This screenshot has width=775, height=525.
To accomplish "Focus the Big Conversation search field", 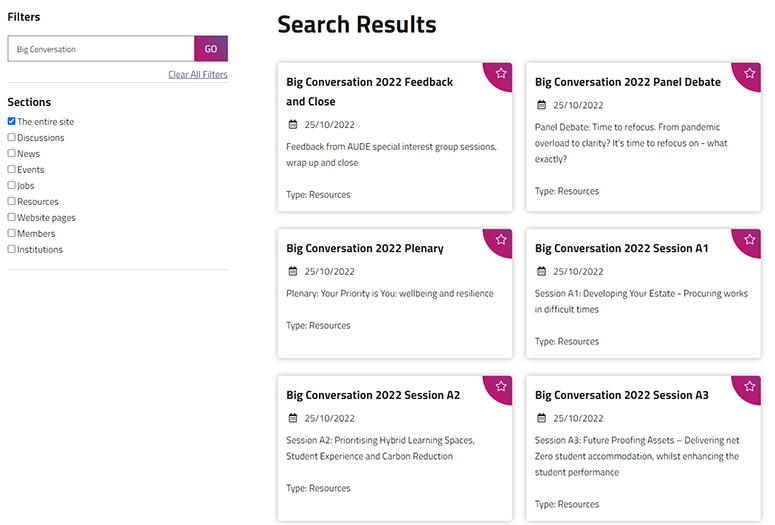I will 100,49.
